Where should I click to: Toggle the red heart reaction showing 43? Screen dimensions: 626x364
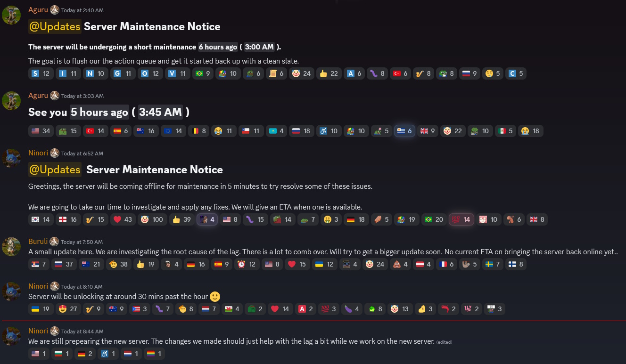(123, 219)
